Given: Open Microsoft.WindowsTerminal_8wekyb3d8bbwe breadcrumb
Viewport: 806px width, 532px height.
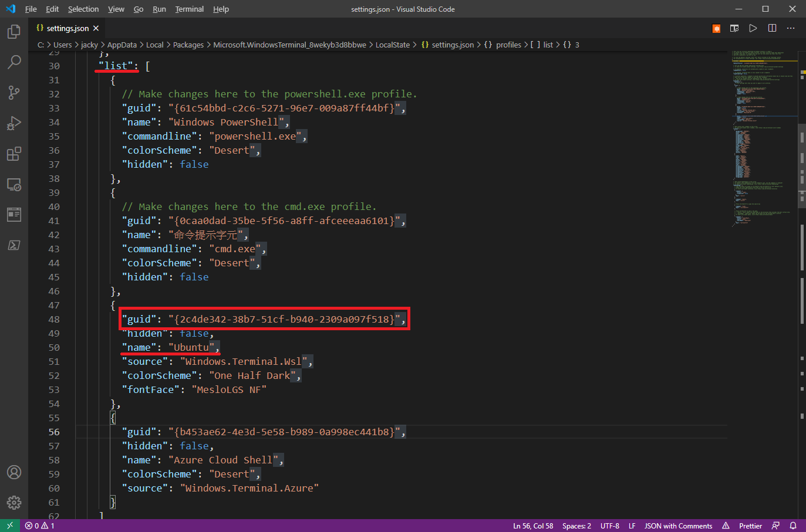Looking at the screenshot, I should pyautogui.click(x=289, y=45).
